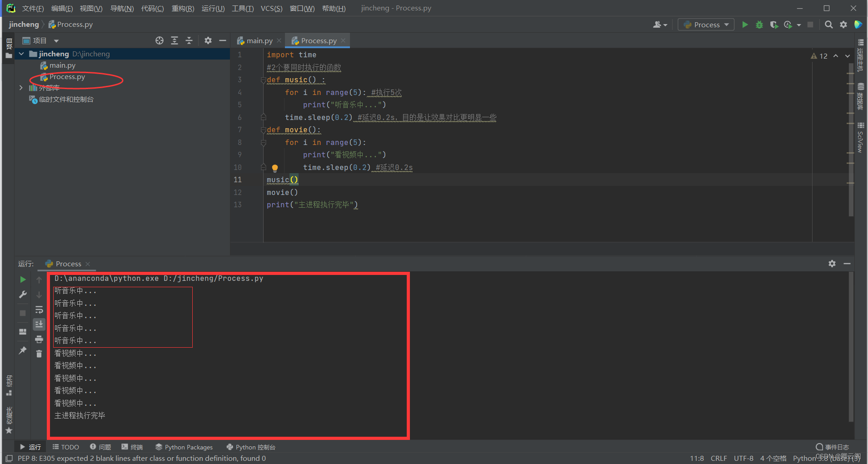The image size is (868, 464).
Task: Run with coverage from the shield icon
Action: point(773,25)
